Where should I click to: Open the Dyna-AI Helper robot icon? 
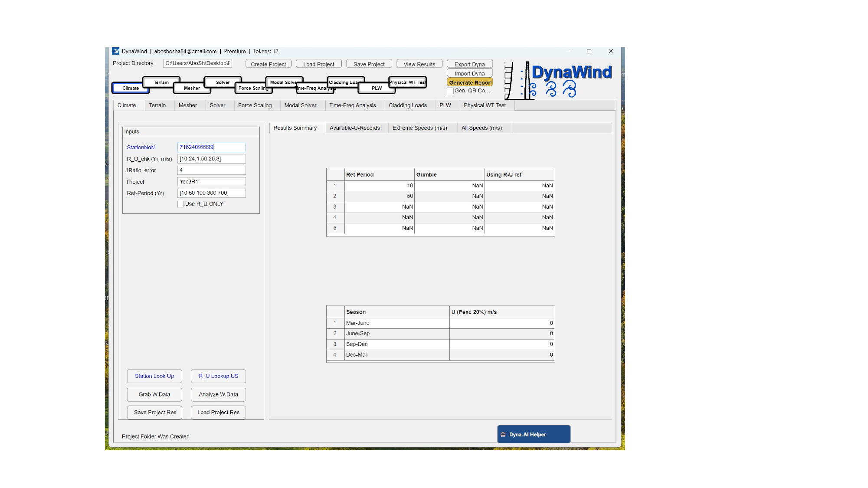pyautogui.click(x=503, y=435)
